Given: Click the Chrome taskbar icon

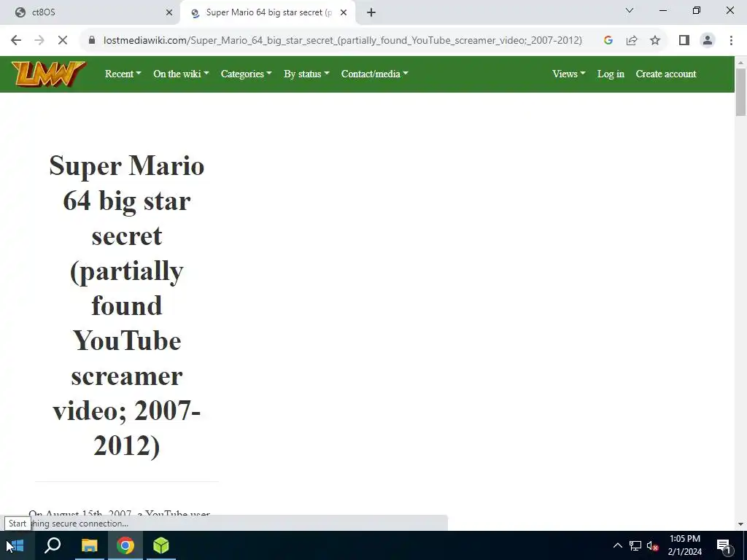Looking at the screenshot, I should (125, 545).
